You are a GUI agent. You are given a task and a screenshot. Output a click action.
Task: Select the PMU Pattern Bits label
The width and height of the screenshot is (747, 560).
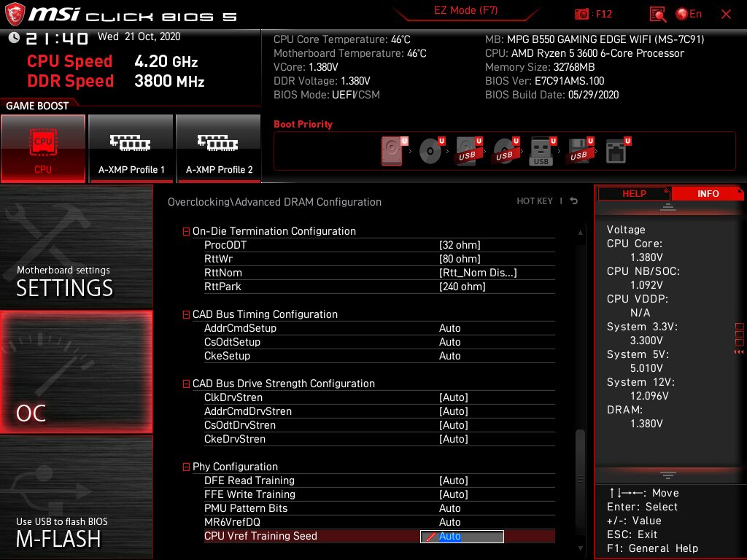[x=246, y=508]
